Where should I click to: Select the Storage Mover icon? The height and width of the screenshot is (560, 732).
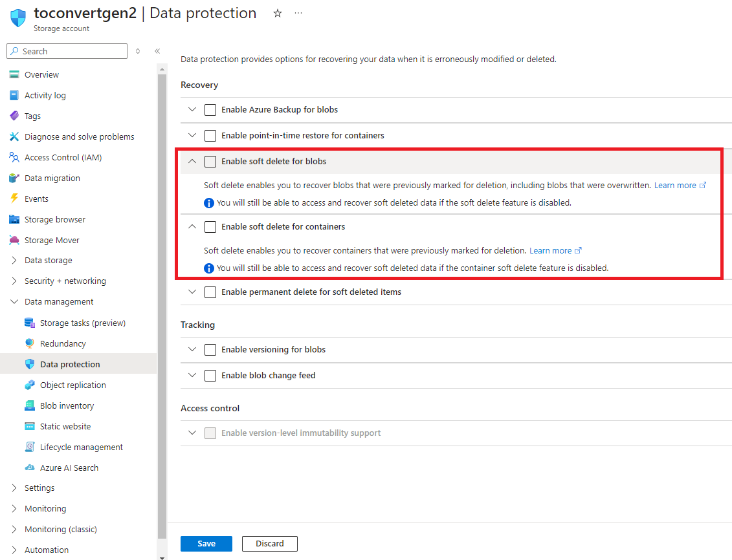(14, 240)
